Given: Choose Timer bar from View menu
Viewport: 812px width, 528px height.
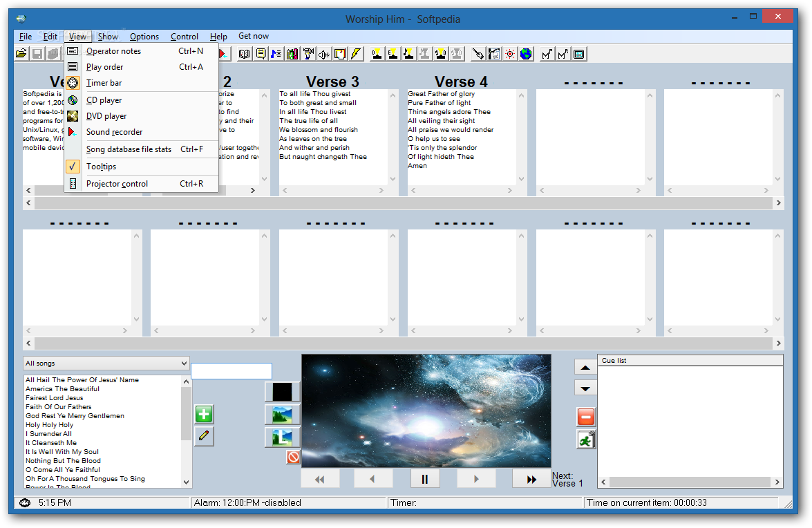Looking at the screenshot, I should (141, 83).
